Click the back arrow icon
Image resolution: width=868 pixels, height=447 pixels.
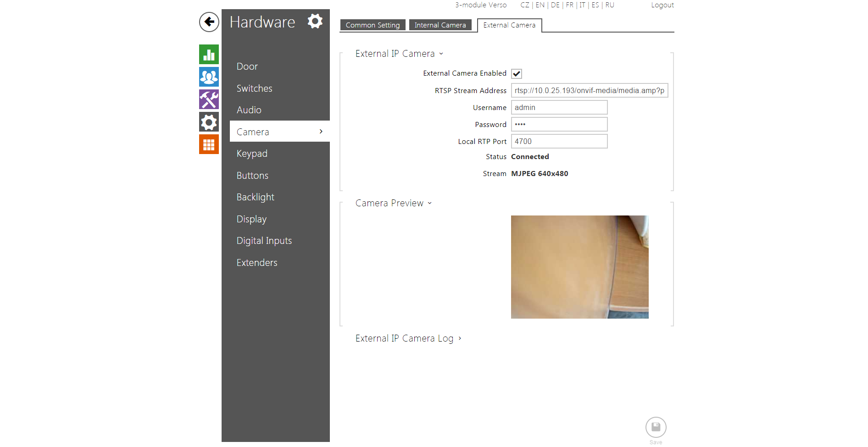click(x=209, y=22)
